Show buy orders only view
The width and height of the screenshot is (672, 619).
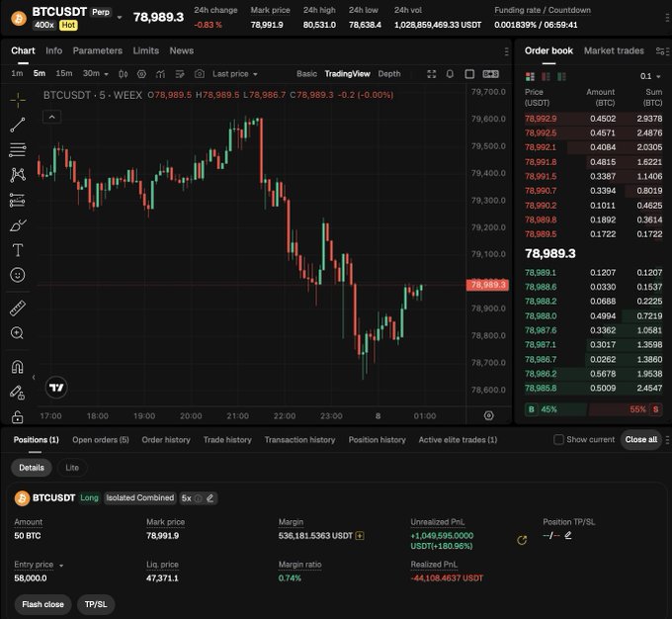(561, 76)
